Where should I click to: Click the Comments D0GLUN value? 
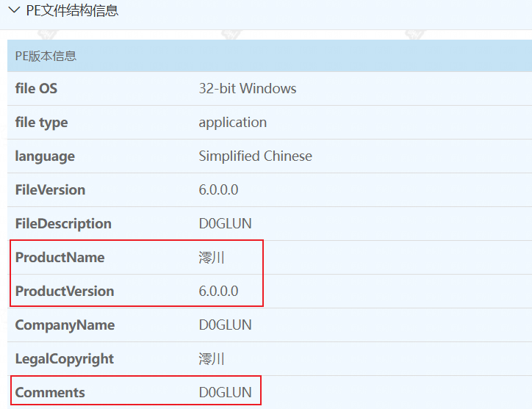coord(226,392)
